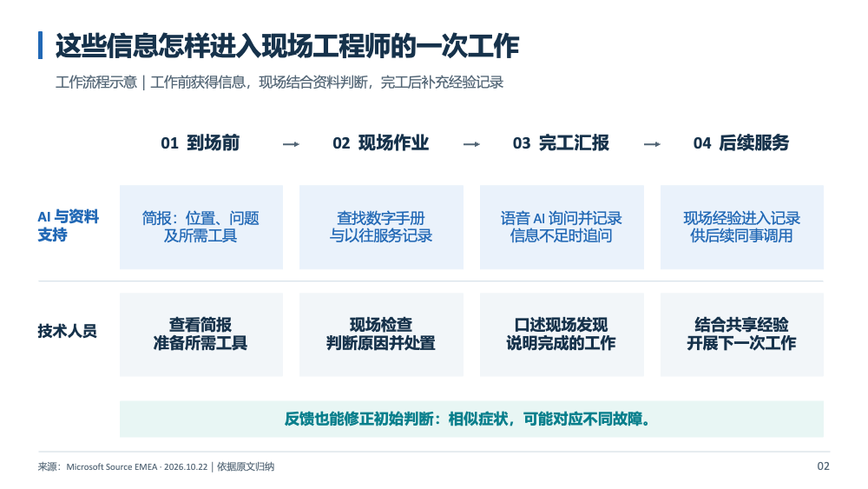Screen dimensions: 868x489
Task: Click the blue accent bar beside the title
Action: tap(41, 45)
